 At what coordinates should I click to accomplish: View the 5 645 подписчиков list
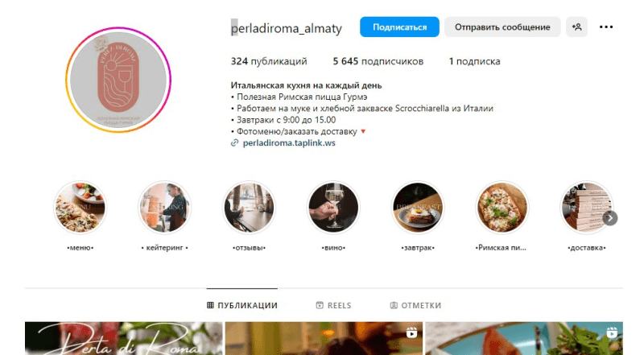click(x=378, y=61)
